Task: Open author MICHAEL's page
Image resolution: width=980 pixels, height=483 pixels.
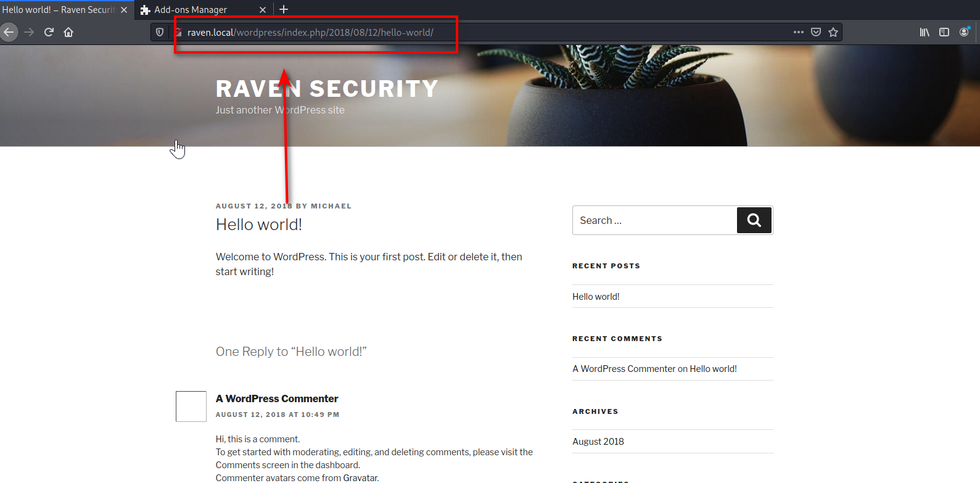Action: pos(331,206)
